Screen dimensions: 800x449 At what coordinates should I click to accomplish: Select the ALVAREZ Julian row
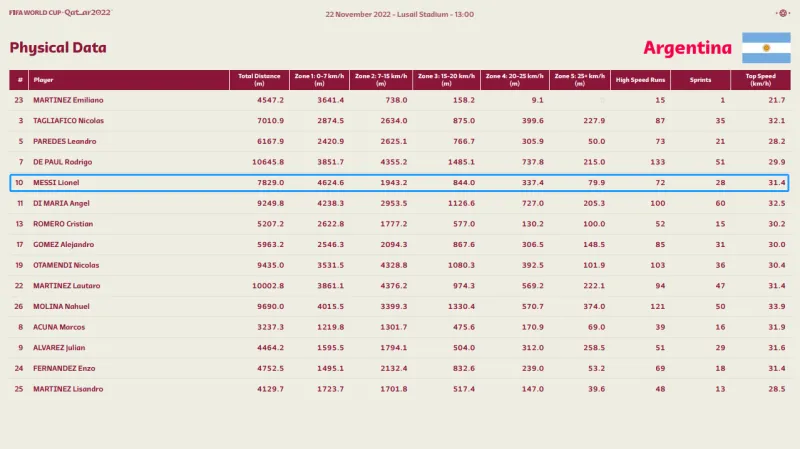pos(400,347)
